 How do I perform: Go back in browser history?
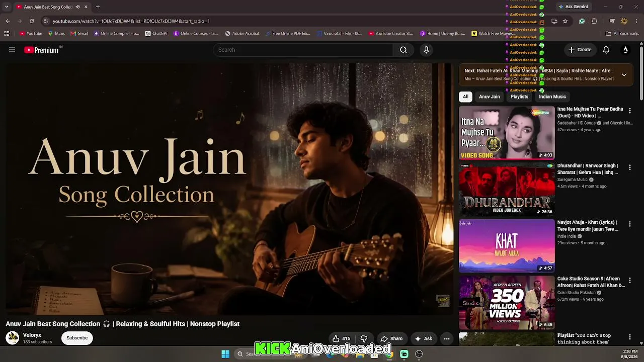pos(8,21)
